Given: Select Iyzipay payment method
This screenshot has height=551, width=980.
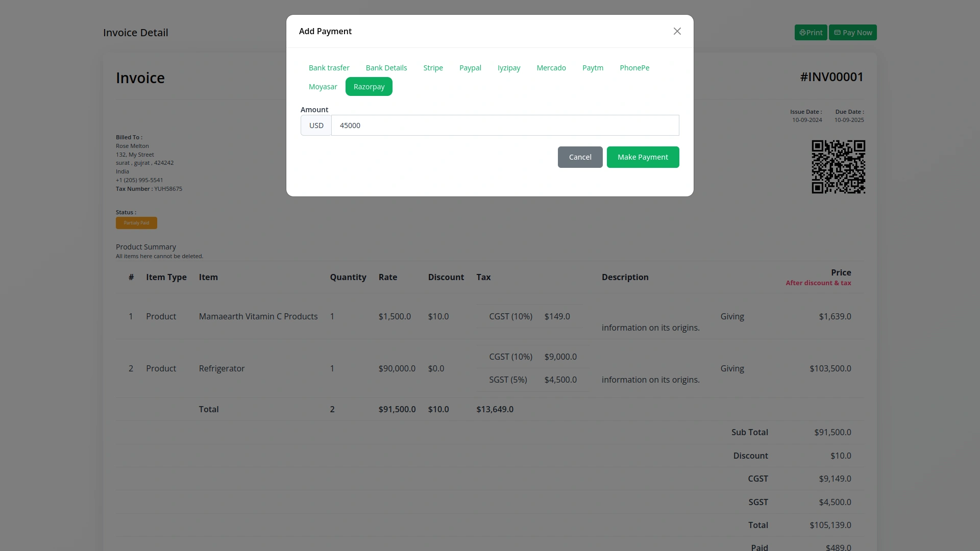Looking at the screenshot, I should [509, 68].
